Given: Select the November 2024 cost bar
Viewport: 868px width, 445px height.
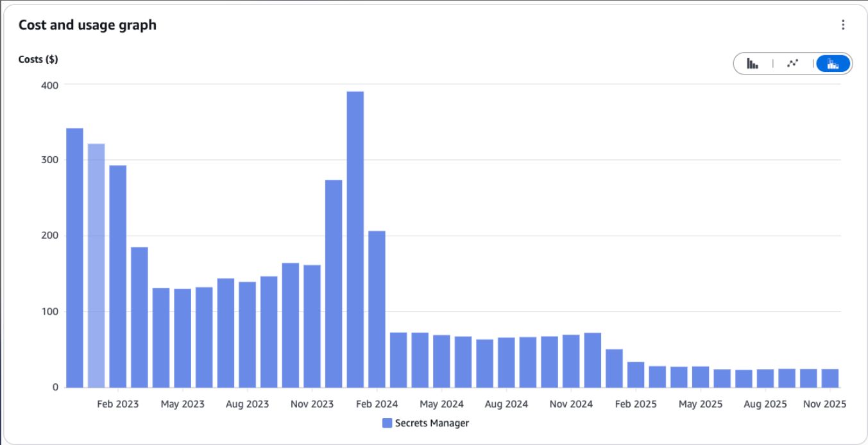Looking at the screenshot, I should coord(571,361).
